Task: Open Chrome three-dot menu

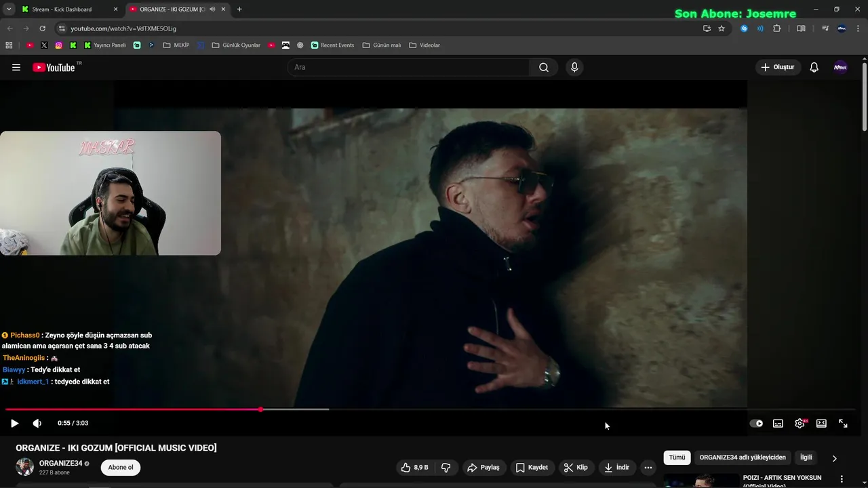Action: [859, 28]
